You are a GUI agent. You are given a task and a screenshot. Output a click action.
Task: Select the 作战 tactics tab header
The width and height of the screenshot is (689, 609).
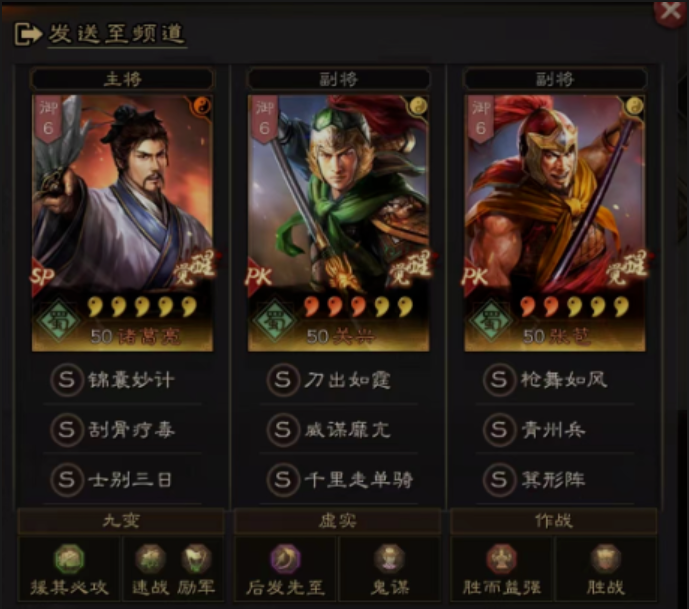click(554, 521)
